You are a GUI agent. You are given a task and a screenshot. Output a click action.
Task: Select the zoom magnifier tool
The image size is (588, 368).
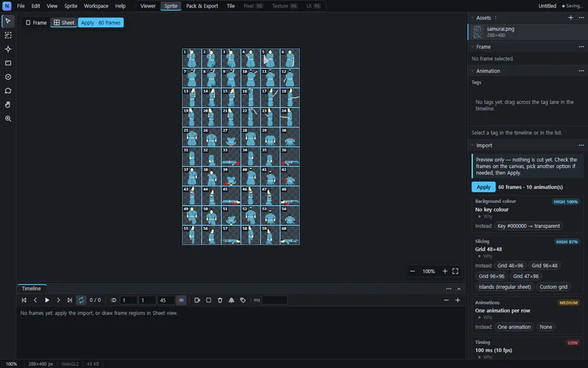click(x=8, y=118)
